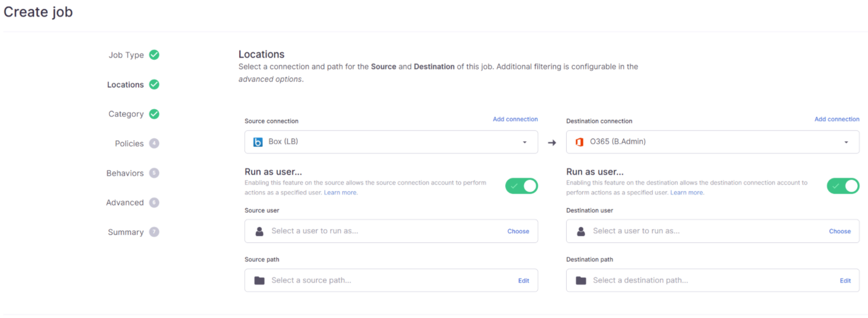Viewport: 868px width, 318px height.
Task: Click the step 5 badge beside Behaviors
Action: tap(154, 173)
